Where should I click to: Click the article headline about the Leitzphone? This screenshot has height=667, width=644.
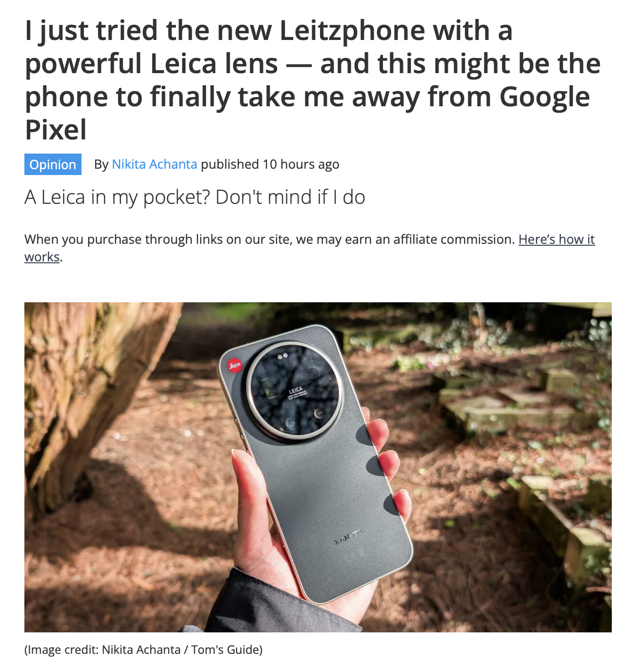[313, 80]
